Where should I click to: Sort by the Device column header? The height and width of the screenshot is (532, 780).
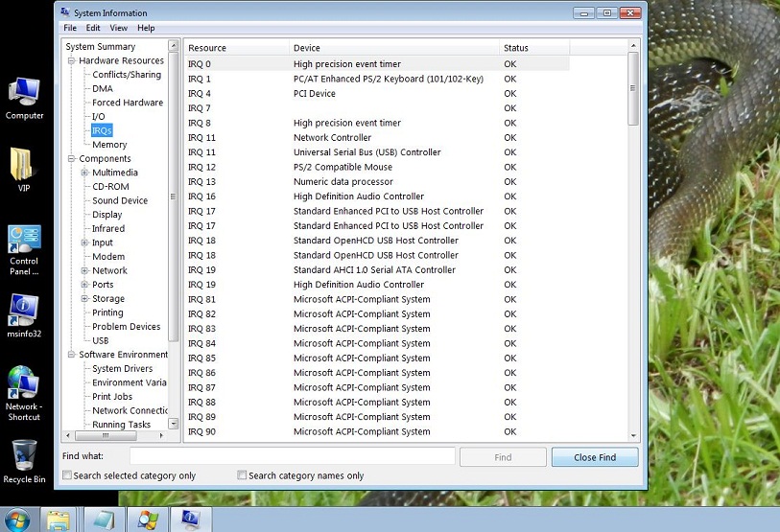394,48
